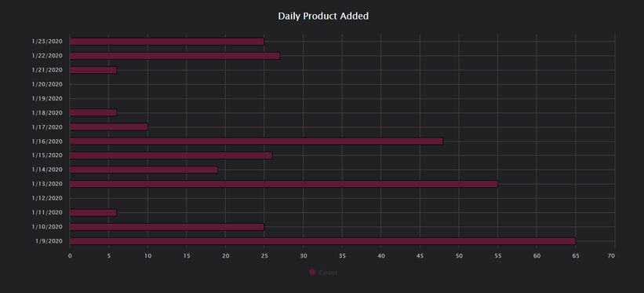Toggle the Count legend series
The width and height of the screenshot is (644, 293).
[x=323, y=273]
